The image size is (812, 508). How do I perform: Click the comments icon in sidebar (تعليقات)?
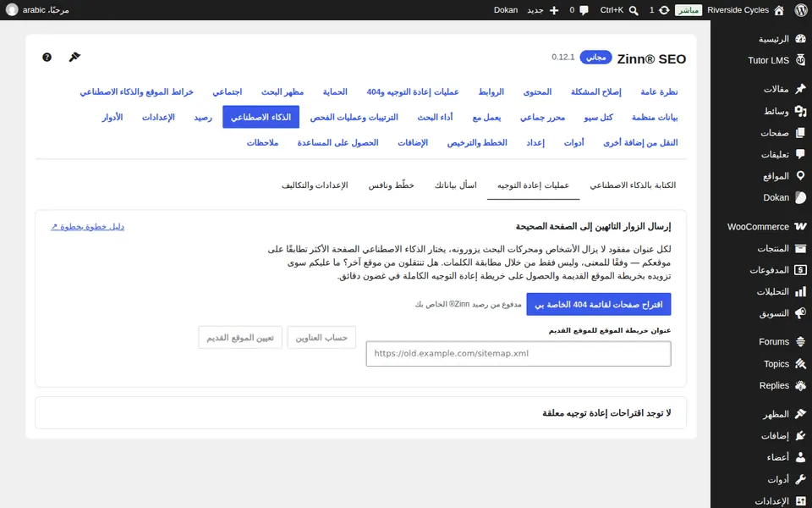click(x=800, y=154)
